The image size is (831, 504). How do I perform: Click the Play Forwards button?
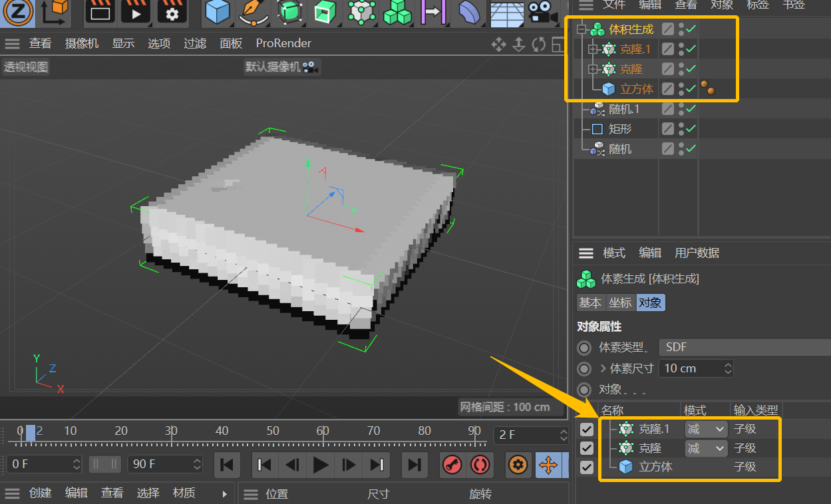click(x=321, y=464)
